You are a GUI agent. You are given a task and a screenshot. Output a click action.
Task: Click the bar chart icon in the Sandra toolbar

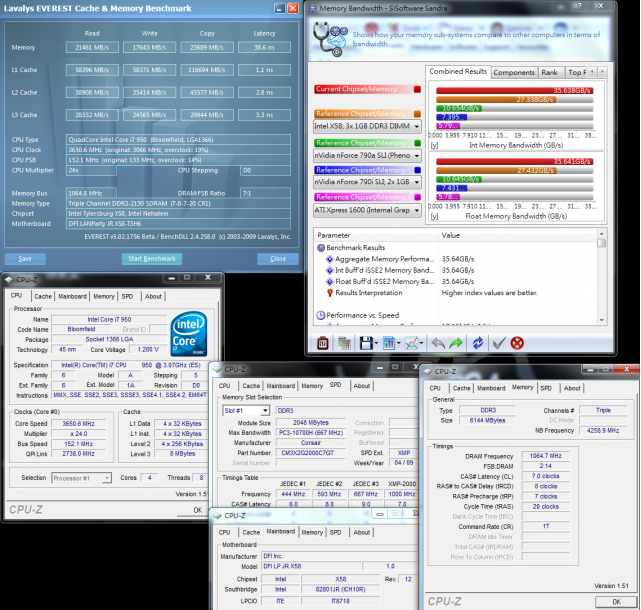pyautogui.click(x=389, y=343)
